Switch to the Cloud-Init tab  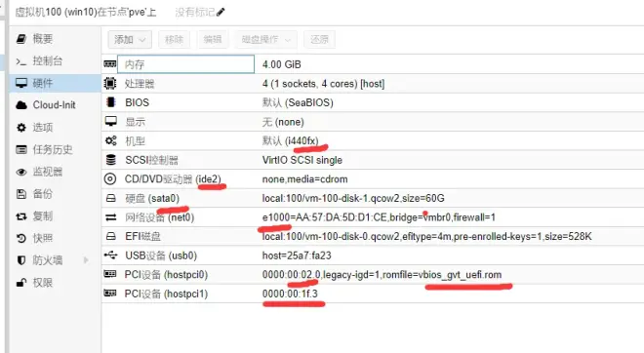(55, 105)
